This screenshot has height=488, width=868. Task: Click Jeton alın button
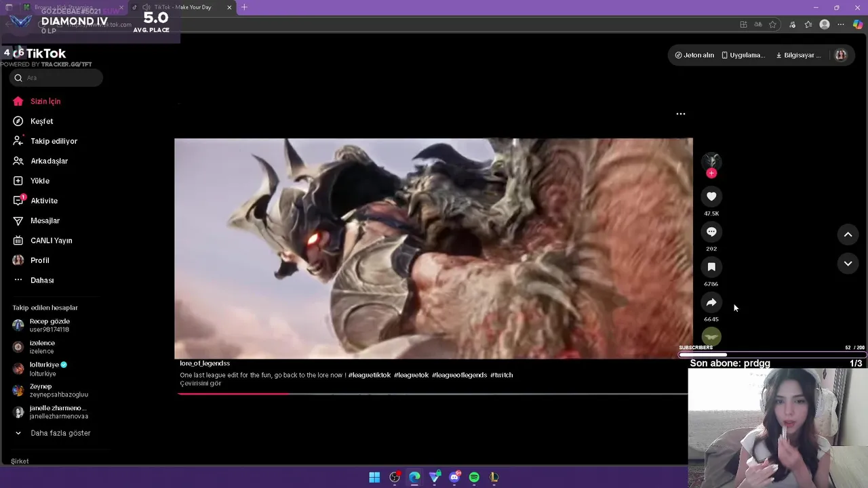click(x=694, y=55)
